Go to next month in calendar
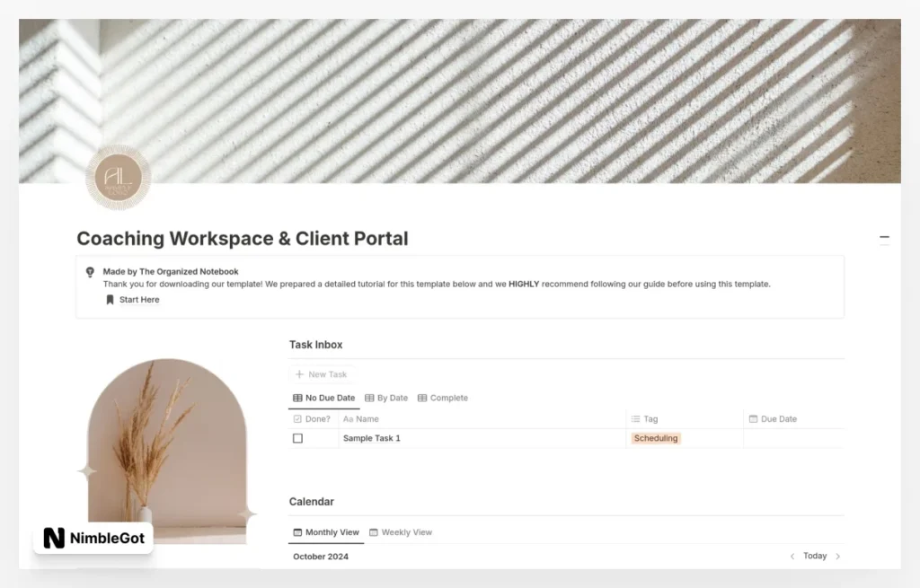This screenshot has width=920, height=588. 838,557
